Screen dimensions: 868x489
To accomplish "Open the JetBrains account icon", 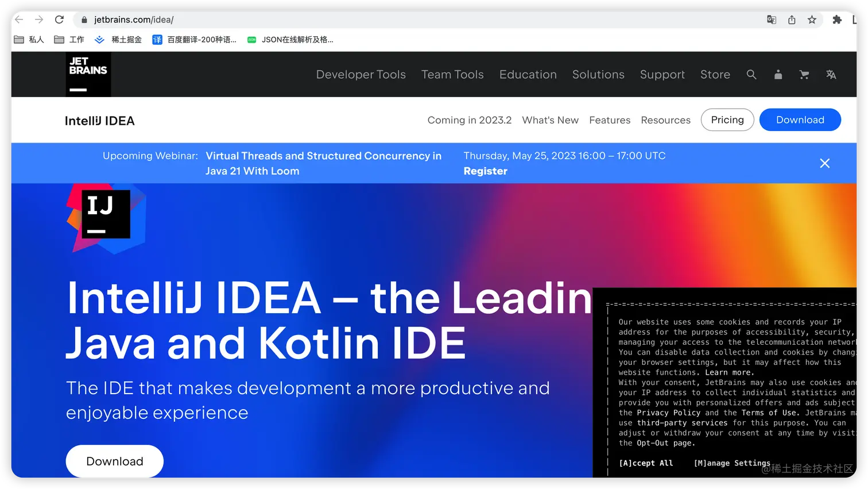I will tap(778, 75).
